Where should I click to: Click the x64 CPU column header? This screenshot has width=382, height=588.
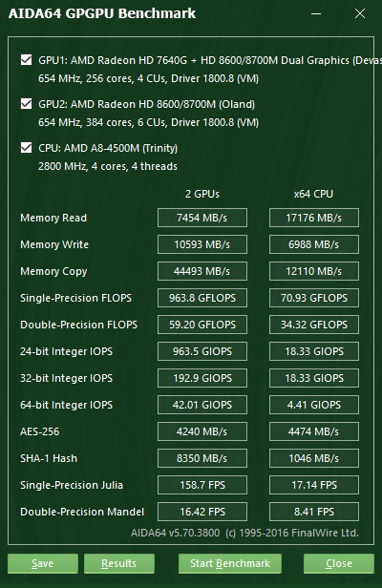[x=313, y=194]
